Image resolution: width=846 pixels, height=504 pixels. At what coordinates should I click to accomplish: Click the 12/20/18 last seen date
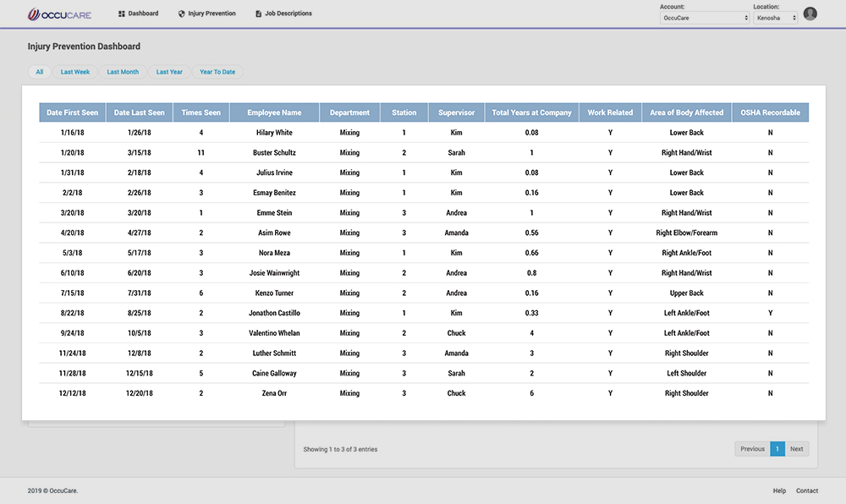coord(140,393)
